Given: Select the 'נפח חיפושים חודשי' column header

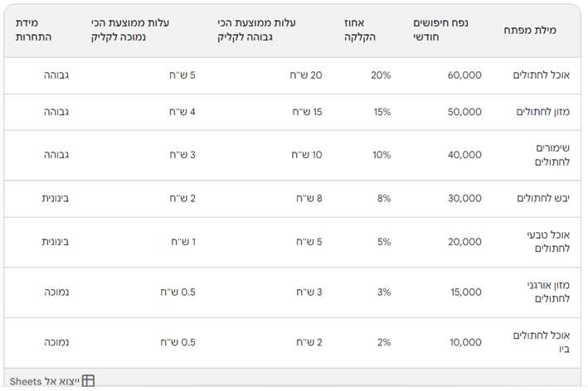Looking at the screenshot, I should pyautogui.click(x=440, y=30).
